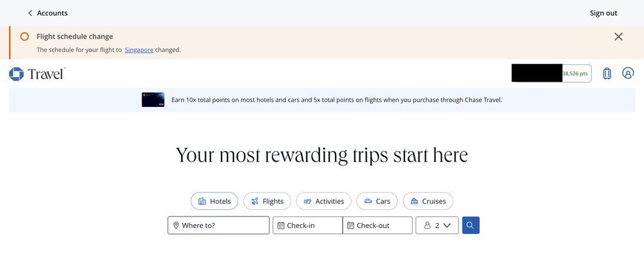This screenshot has width=644, height=259.
Task: Open the Check-in date picker
Action: (x=307, y=225)
